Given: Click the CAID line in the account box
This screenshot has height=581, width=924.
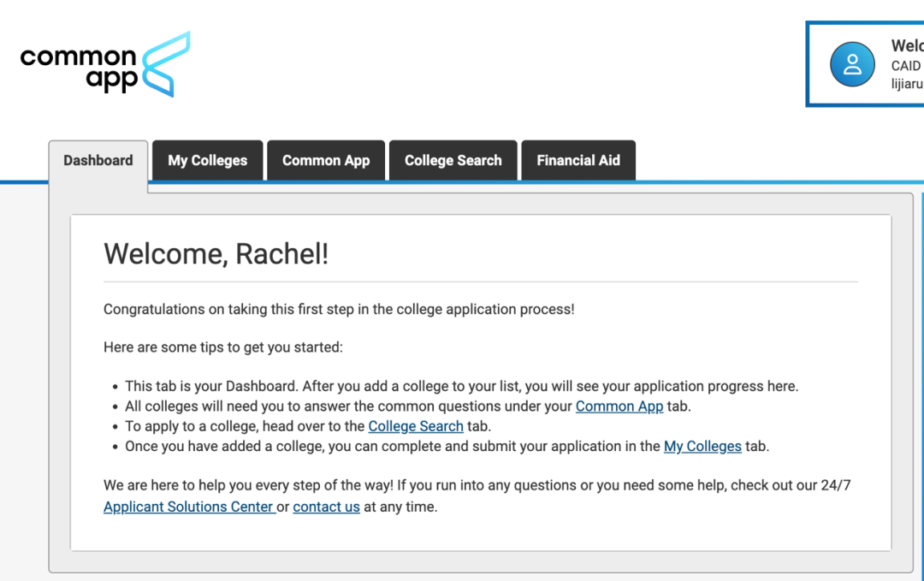Looking at the screenshot, I should (x=906, y=66).
